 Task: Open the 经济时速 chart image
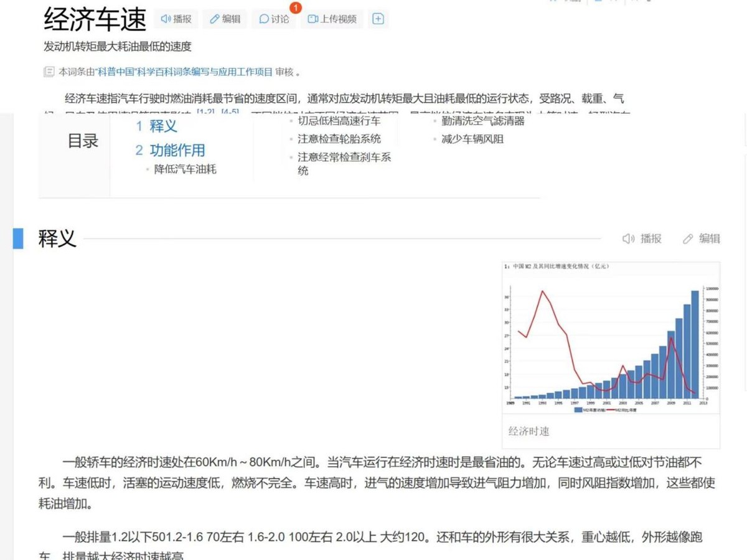[611, 339]
